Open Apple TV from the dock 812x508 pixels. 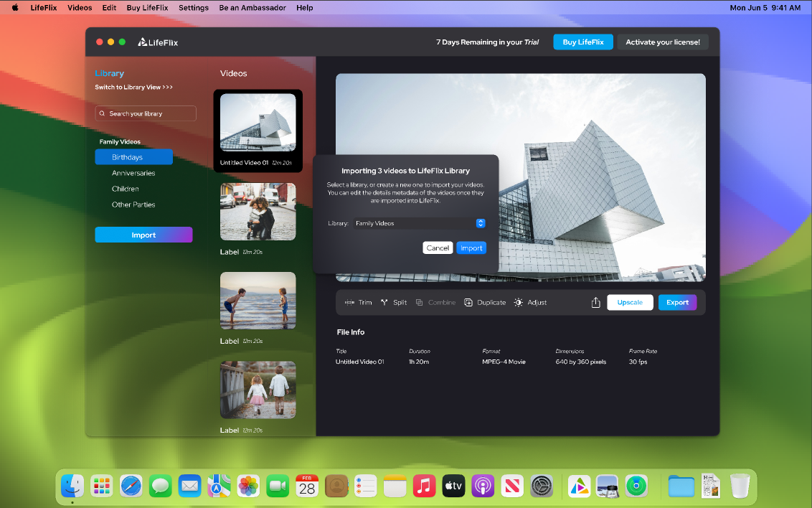click(453, 486)
